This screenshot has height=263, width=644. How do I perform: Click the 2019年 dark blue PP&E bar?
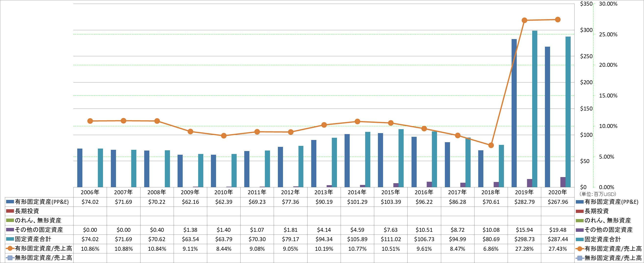pos(514,113)
